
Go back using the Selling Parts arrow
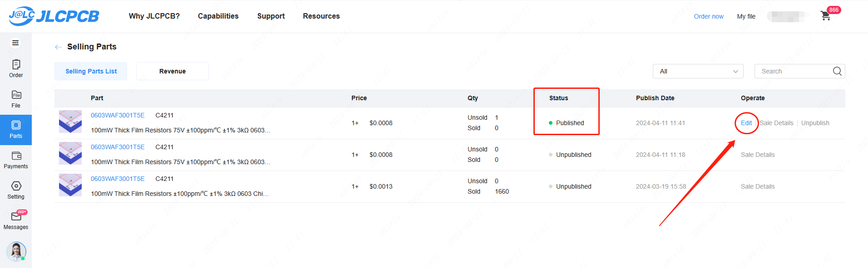(x=58, y=47)
